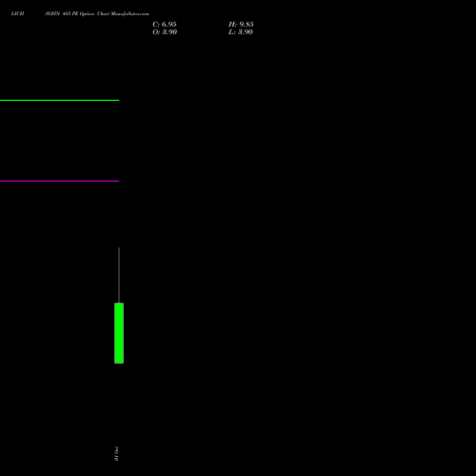Click the high value 'H: 9.85'
Viewport: 476px width, 476px height.
point(241,25)
